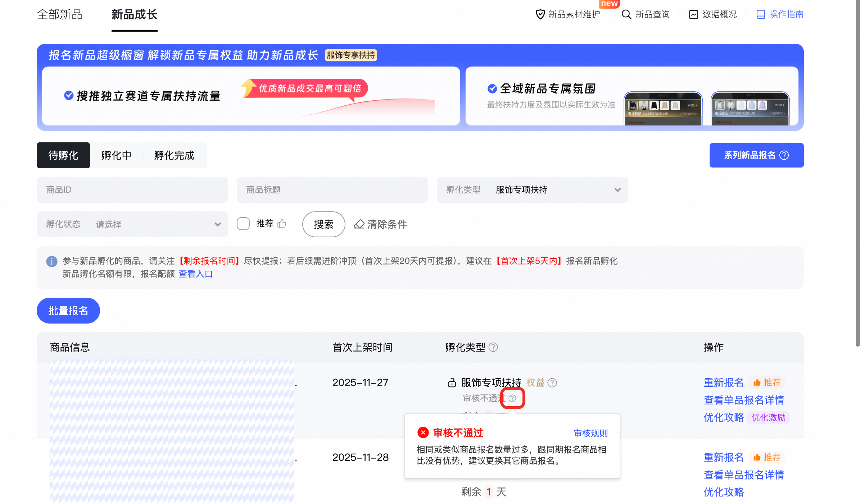Click the 服饰专享扶持 banner badge
This screenshot has height=504, width=860.
click(351, 55)
